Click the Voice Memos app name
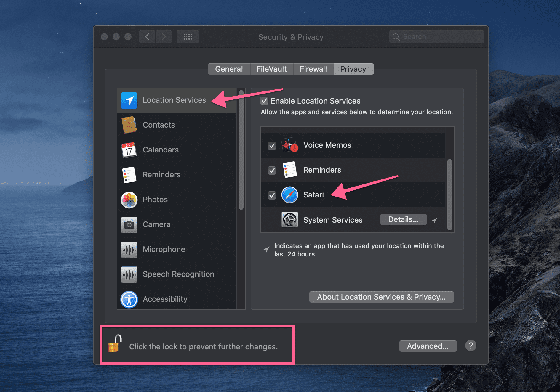The image size is (560, 392). coord(327,145)
